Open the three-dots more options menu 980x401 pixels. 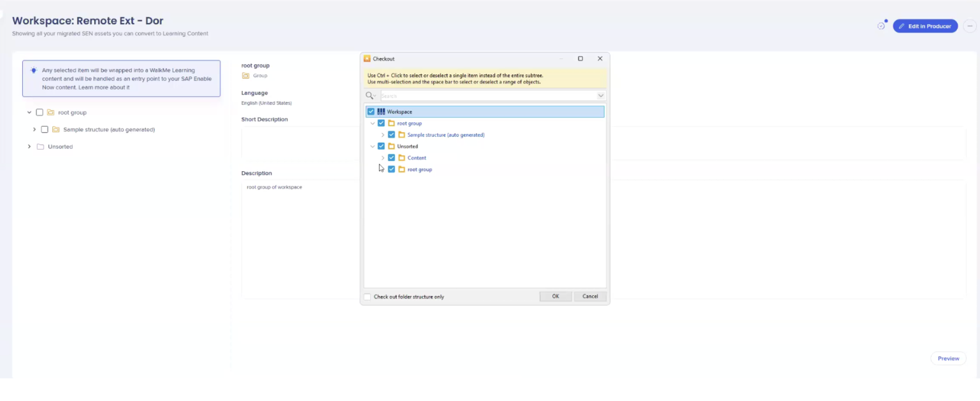click(969, 26)
